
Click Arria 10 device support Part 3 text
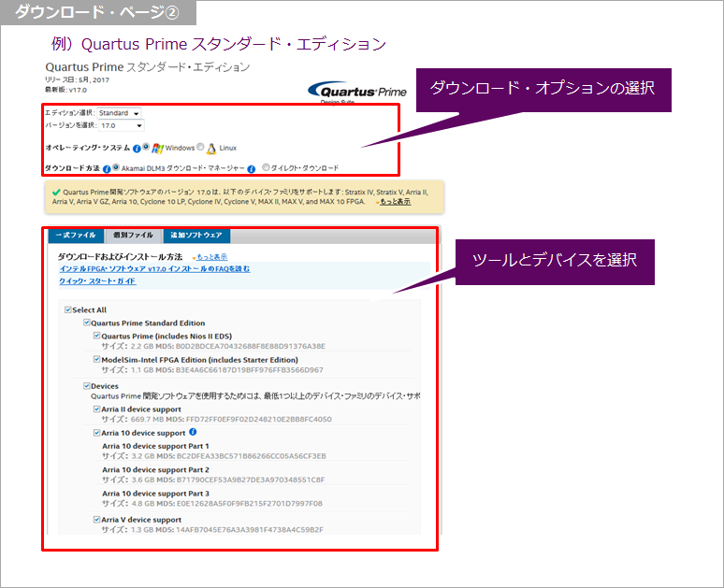click(155, 494)
